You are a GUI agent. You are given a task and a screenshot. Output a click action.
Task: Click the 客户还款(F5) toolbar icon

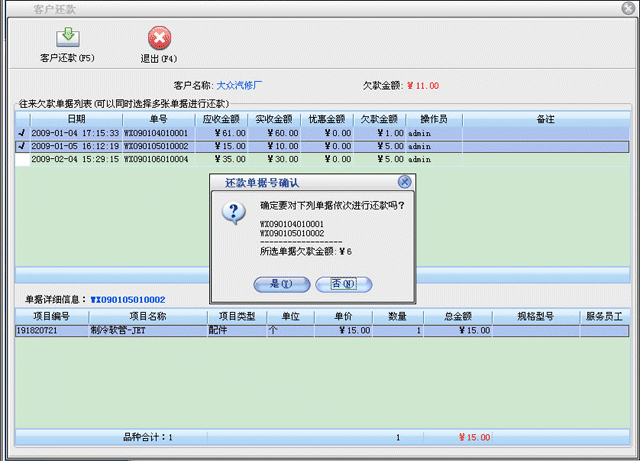(68, 40)
